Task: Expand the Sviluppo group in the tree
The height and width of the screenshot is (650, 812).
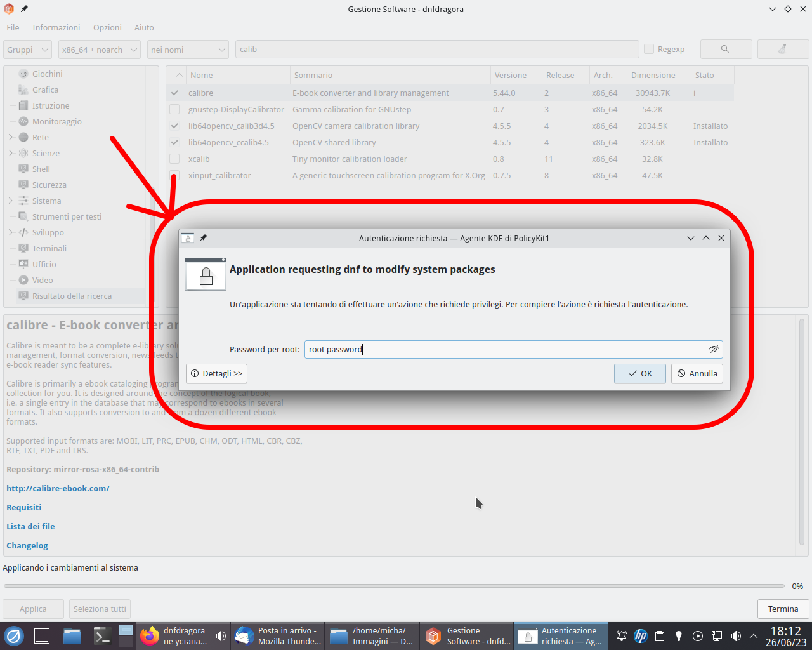Action: coord(11,232)
